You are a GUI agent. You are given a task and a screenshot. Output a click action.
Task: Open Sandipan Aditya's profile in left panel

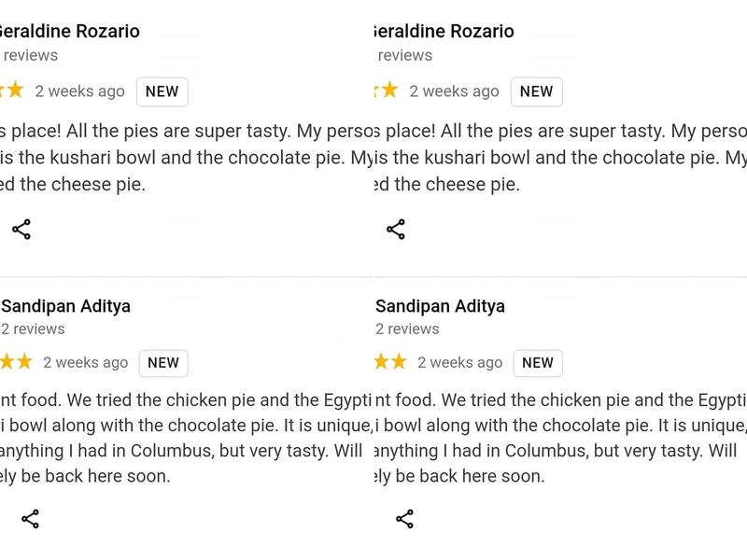pos(65,306)
